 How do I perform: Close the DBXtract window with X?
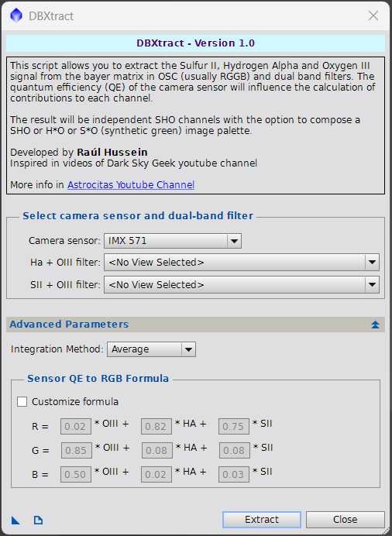click(x=373, y=15)
